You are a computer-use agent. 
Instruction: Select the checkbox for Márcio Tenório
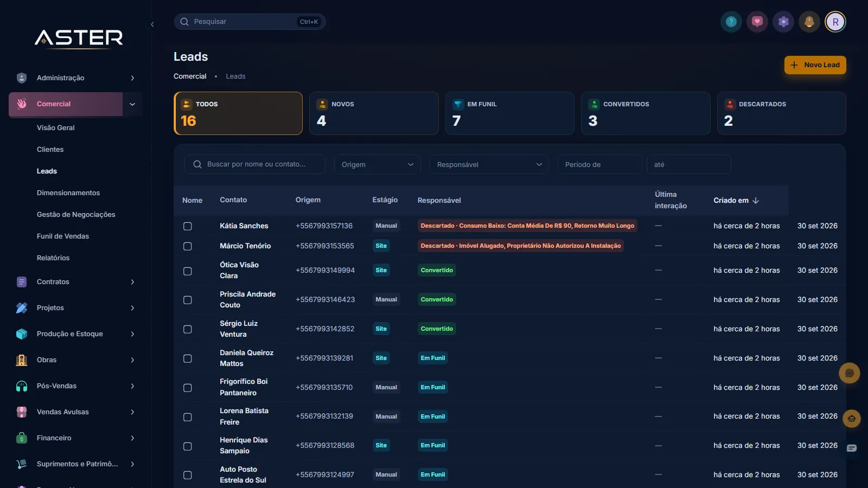click(x=188, y=246)
